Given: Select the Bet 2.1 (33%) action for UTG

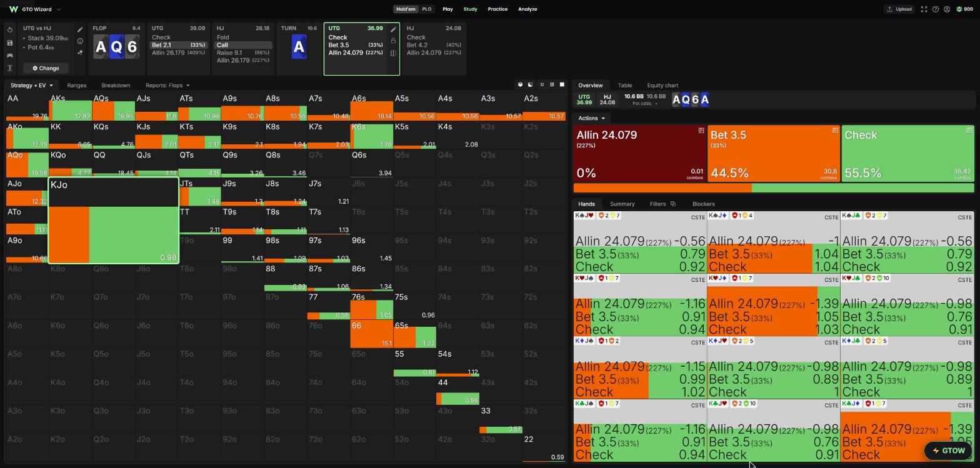Looking at the screenshot, I should coord(179,45).
